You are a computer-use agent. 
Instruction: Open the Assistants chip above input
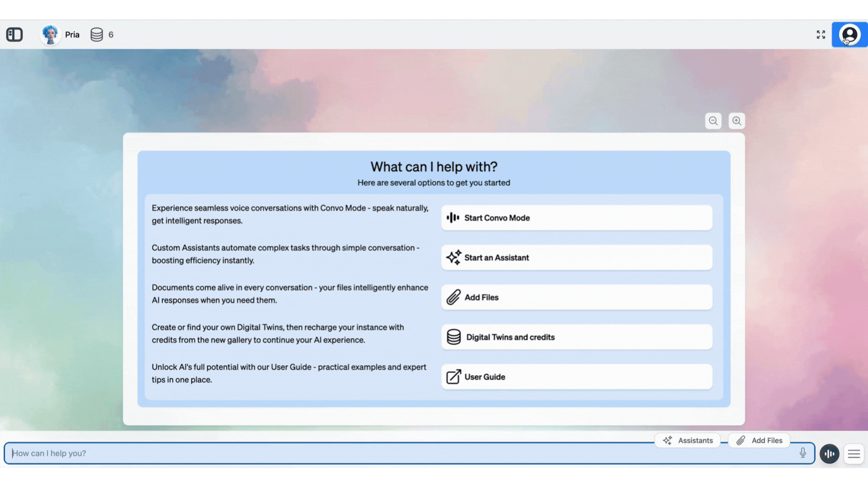coord(688,441)
